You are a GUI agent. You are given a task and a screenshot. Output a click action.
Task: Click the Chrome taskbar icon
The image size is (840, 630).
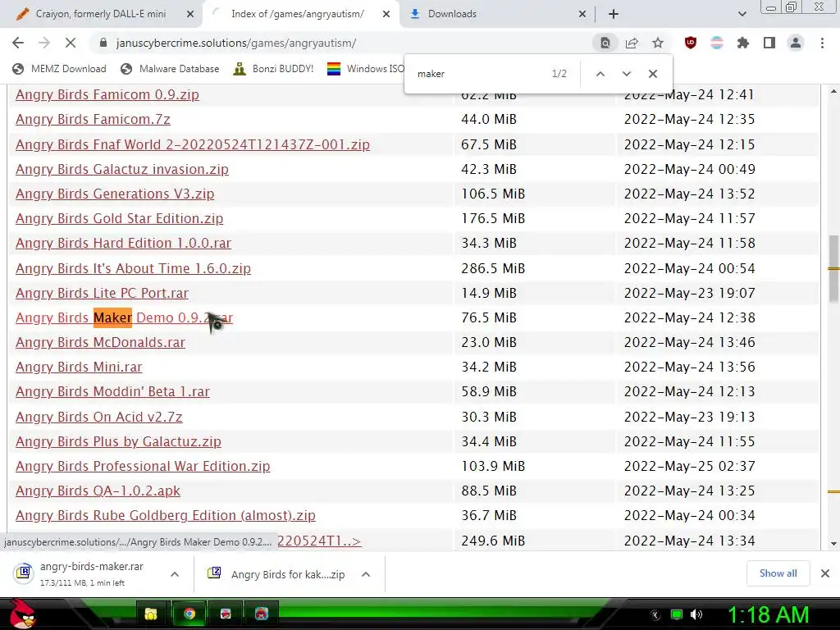click(189, 614)
